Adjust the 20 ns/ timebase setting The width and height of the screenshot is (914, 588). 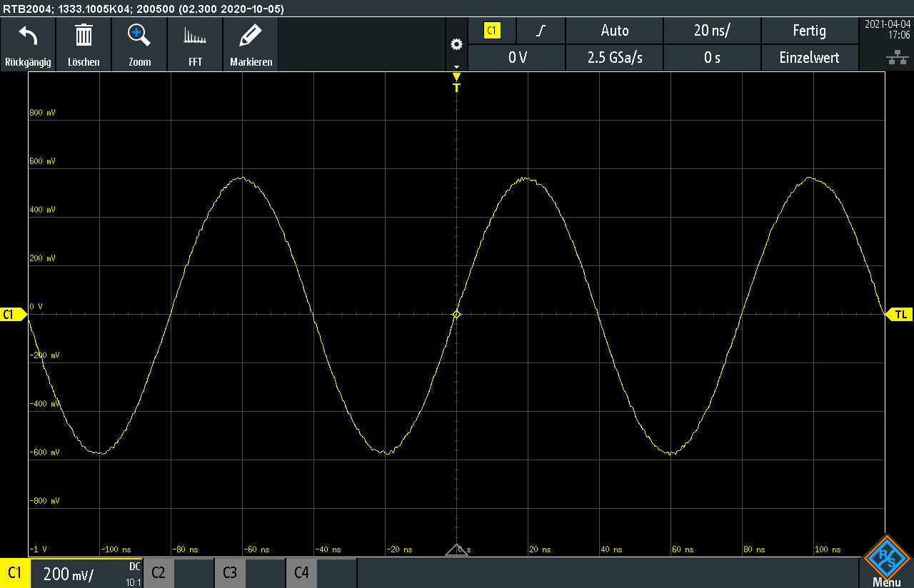coord(712,31)
